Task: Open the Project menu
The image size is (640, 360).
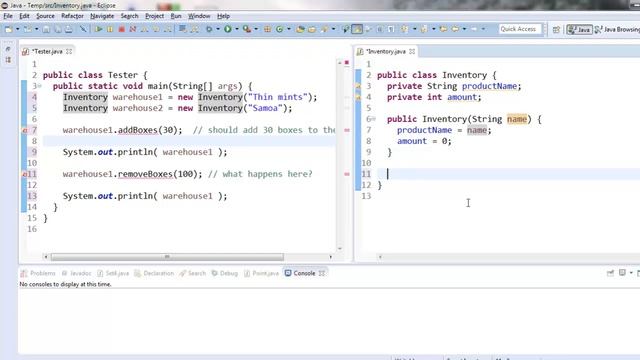Action: pyautogui.click(x=154, y=16)
